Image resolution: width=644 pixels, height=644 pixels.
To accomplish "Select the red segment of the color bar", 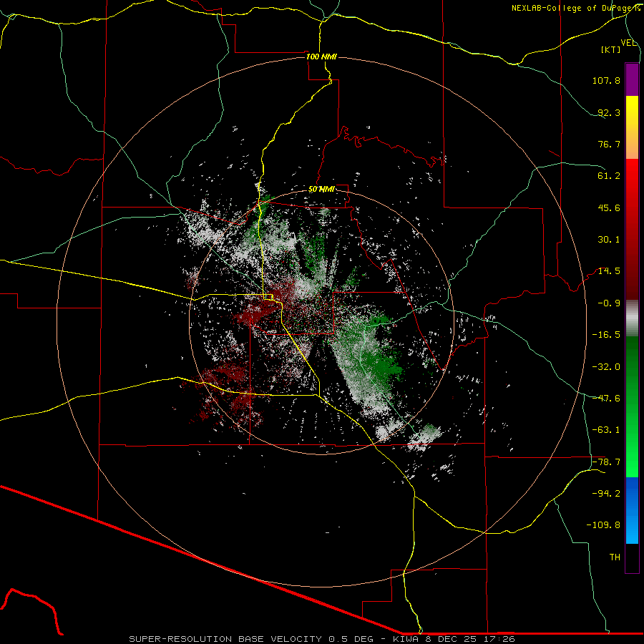I will pyautogui.click(x=632, y=229).
